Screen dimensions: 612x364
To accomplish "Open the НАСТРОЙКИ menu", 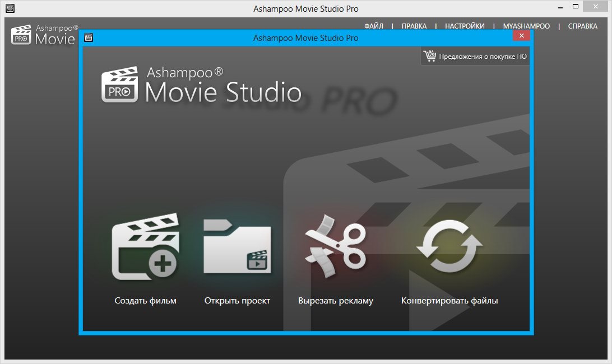I will 465,26.
